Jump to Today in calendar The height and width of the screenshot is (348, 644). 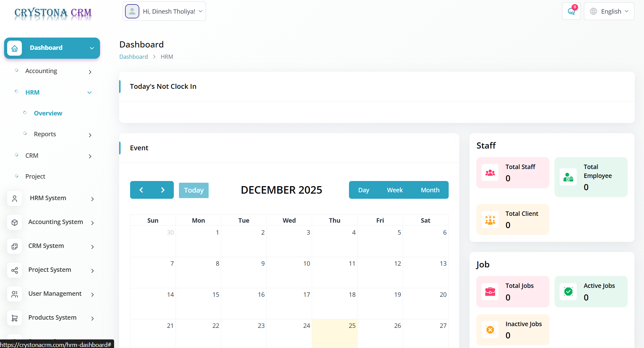pyautogui.click(x=194, y=190)
